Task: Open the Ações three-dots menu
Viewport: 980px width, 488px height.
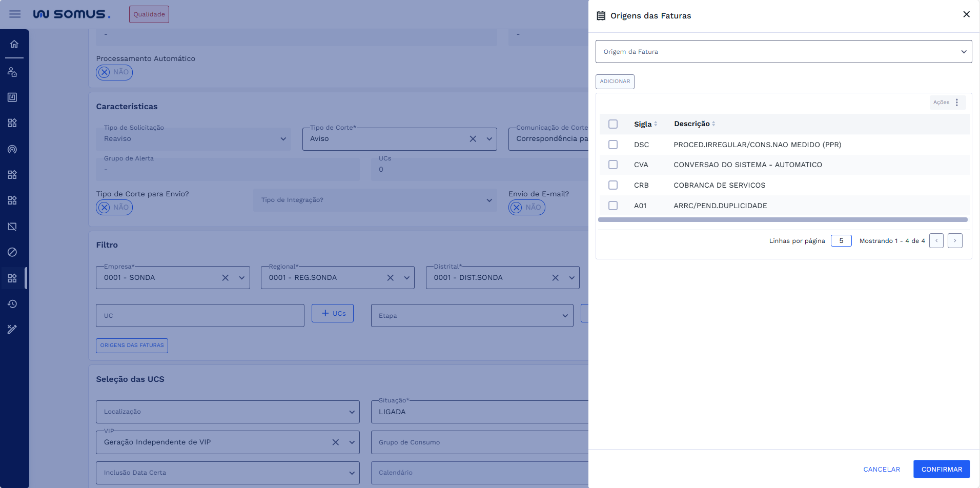Action: coord(956,103)
